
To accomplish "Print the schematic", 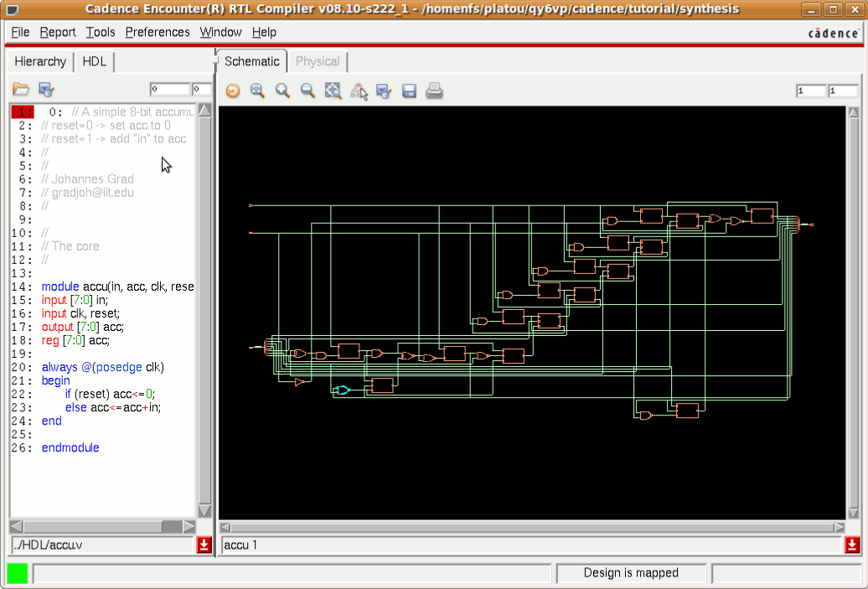I will pyautogui.click(x=435, y=90).
